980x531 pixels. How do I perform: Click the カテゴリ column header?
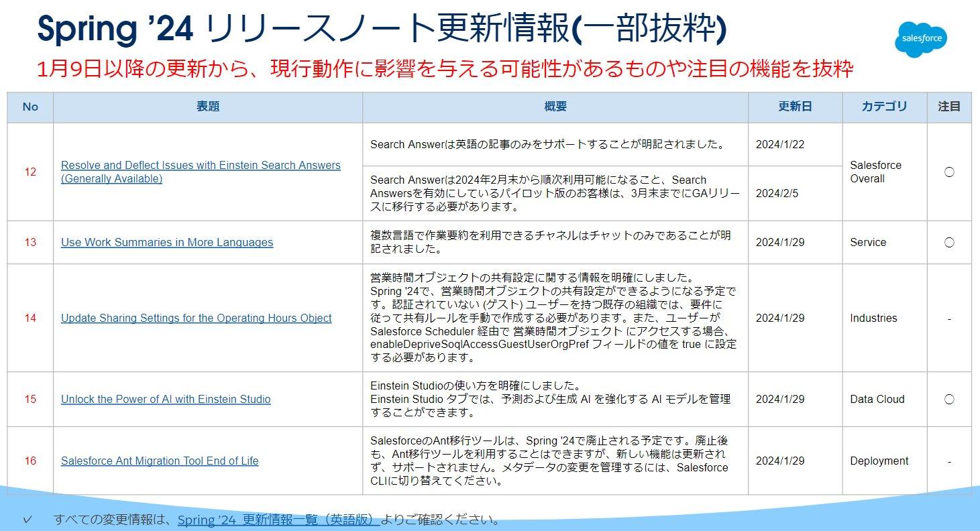tap(884, 107)
